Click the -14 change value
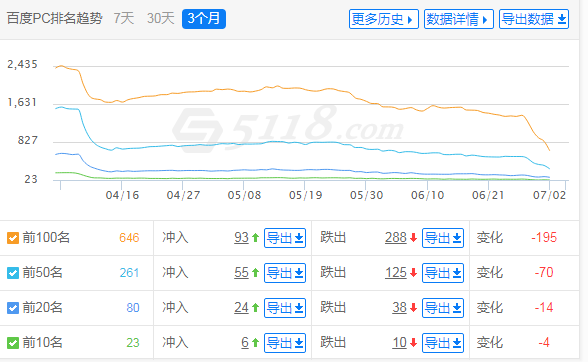This screenshot has height=362, width=588. click(544, 308)
